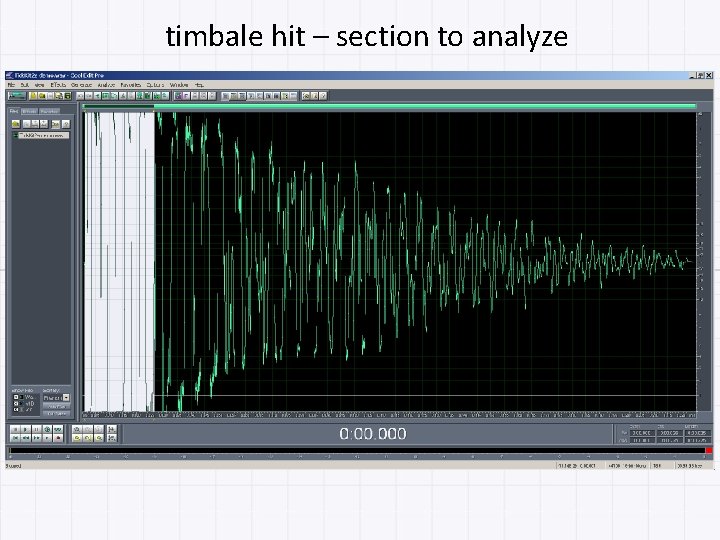Screen dimensions: 720x540
Task: Click the Selection Begin time field
Action: (642, 433)
